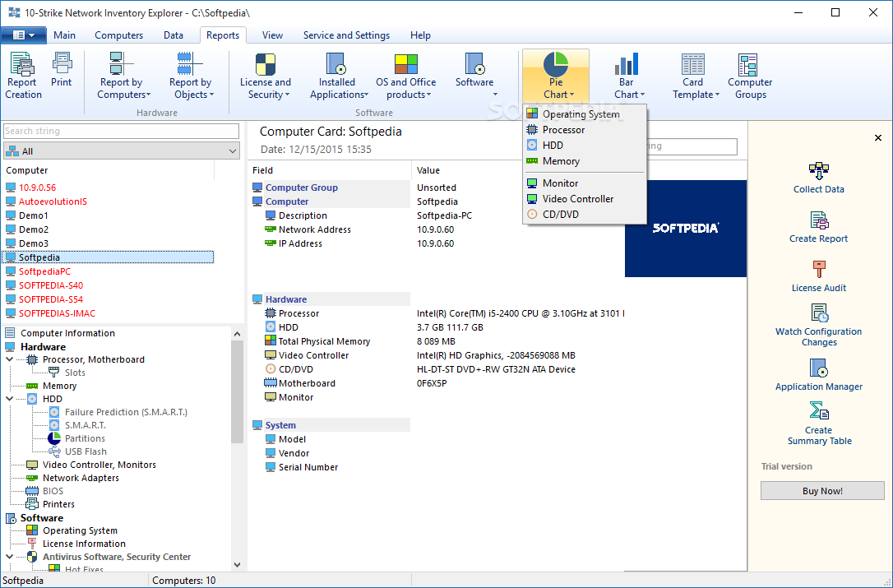Click the Buy Now! button
893x588 pixels.
[x=822, y=491]
